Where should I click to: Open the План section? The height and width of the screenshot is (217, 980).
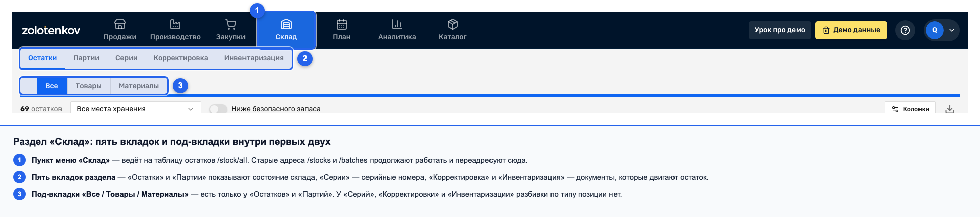[x=342, y=30]
